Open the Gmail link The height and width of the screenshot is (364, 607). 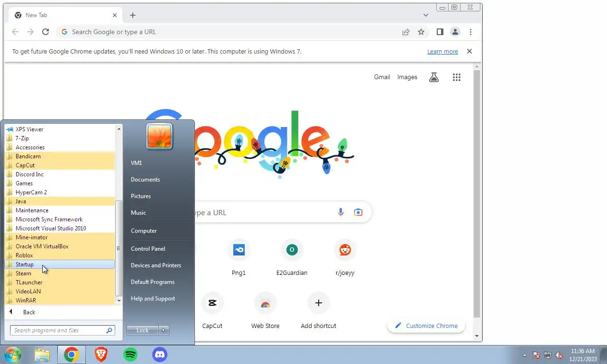pyautogui.click(x=382, y=77)
